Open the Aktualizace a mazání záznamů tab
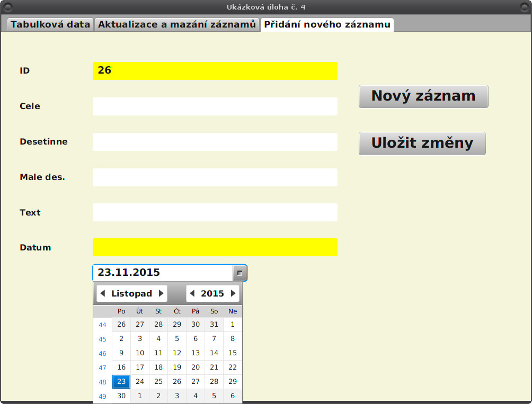532x404 pixels. (176, 24)
